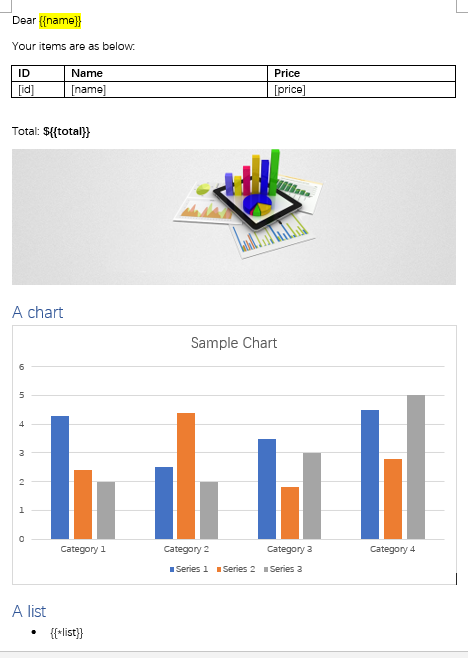The image size is (468, 658).
Task: Click the ${{total}} bold placeholder text
Action: pos(66,131)
